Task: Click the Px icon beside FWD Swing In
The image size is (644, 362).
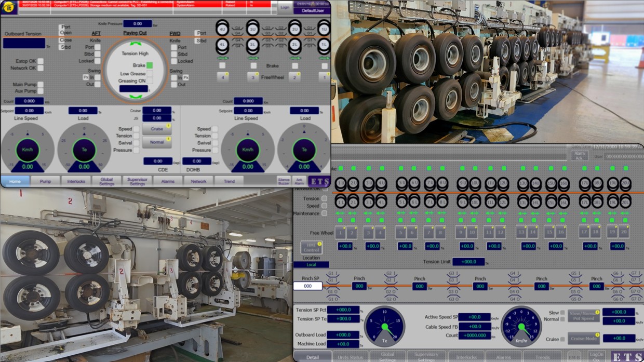Action: coord(186,77)
